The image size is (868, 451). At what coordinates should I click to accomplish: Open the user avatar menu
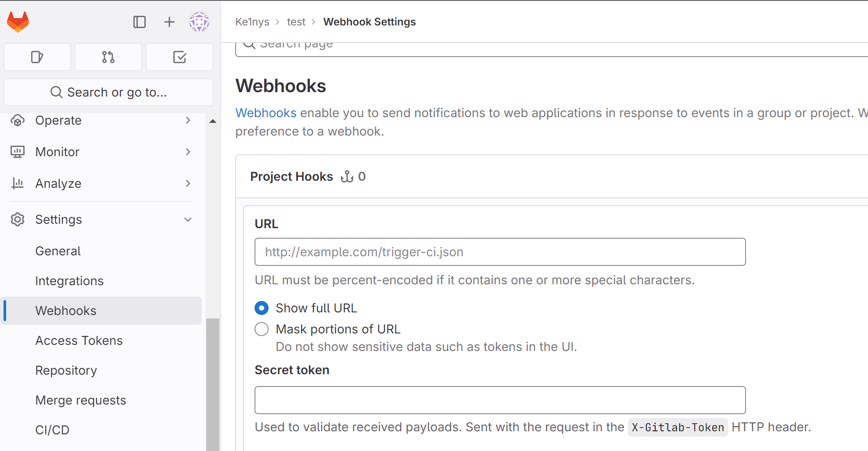pyautogui.click(x=199, y=22)
